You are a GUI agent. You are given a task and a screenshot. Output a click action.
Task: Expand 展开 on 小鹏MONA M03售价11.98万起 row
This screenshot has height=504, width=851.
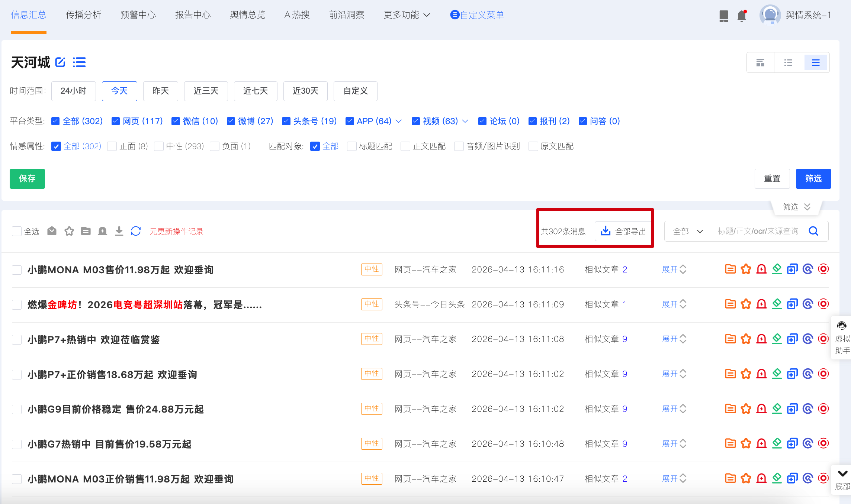[674, 269]
